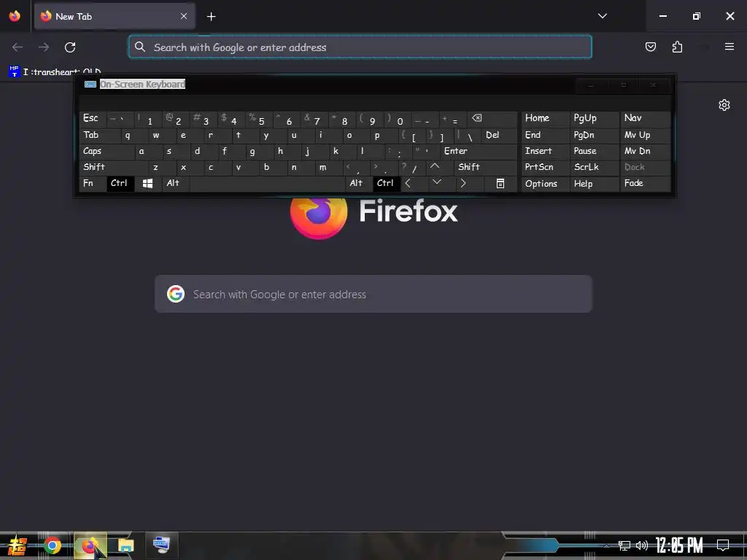The height and width of the screenshot is (560, 747).
Task: Click the Firefox View icon
Action: pyautogui.click(x=15, y=16)
